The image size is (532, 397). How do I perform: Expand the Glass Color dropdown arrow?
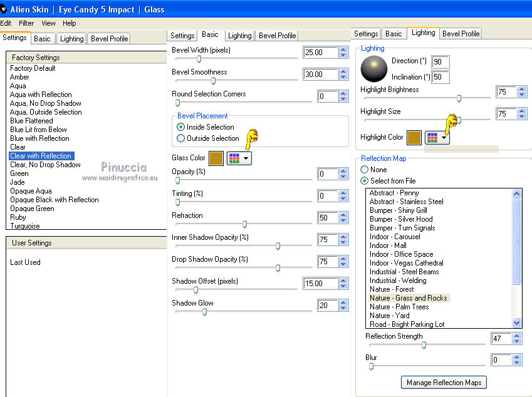click(246, 158)
